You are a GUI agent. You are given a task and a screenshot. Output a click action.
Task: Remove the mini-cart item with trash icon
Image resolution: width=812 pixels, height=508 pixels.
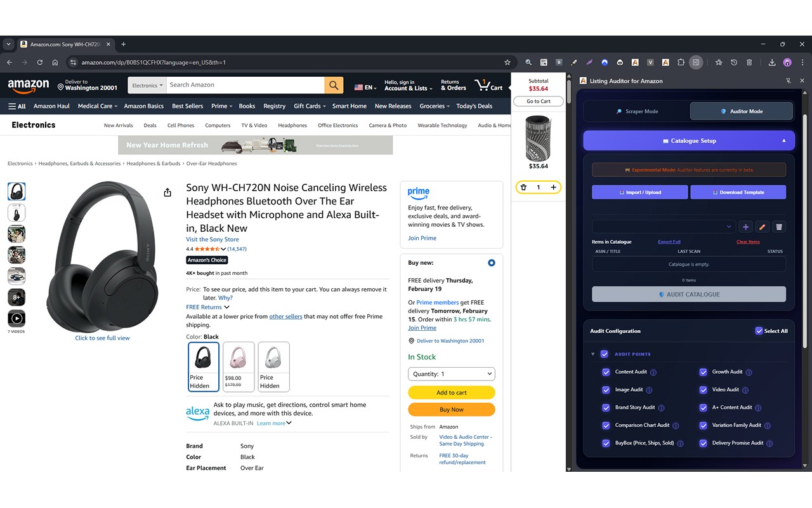coord(523,187)
